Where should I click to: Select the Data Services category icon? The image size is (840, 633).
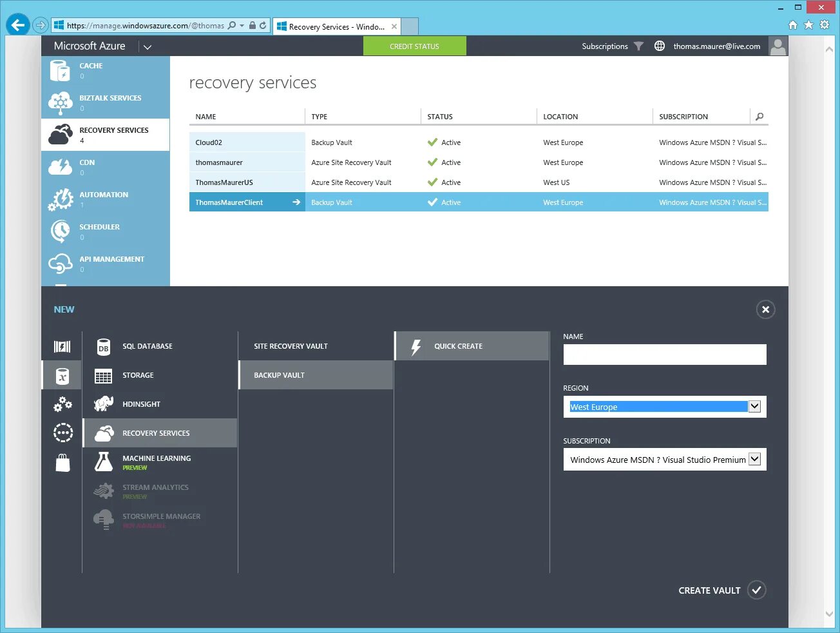[62, 376]
